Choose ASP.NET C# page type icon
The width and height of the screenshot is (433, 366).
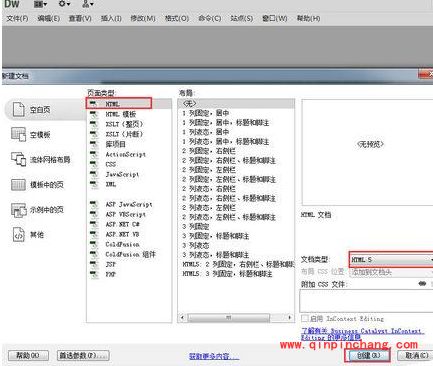(x=94, y=224)
